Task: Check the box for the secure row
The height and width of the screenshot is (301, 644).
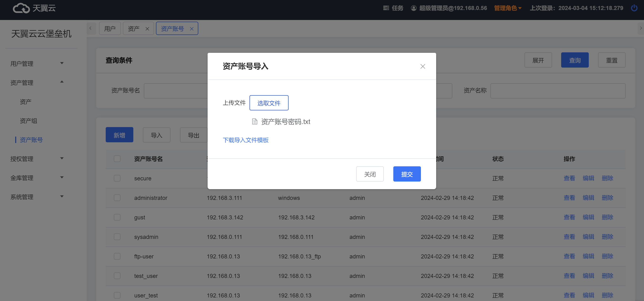Action: [117, 178]
